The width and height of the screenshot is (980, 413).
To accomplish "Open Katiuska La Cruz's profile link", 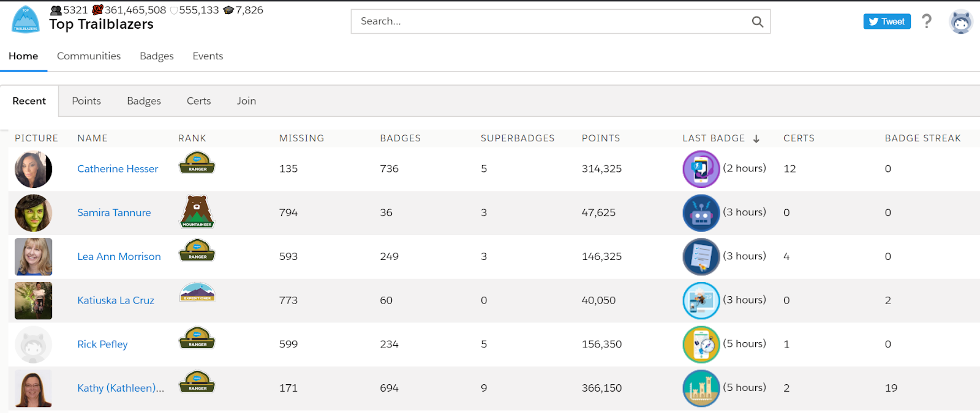I will click(x=116, y=300).
